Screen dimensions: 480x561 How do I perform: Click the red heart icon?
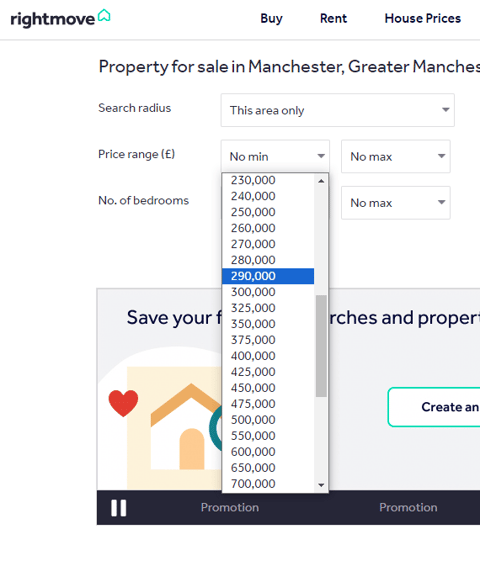tap(123, 403)
